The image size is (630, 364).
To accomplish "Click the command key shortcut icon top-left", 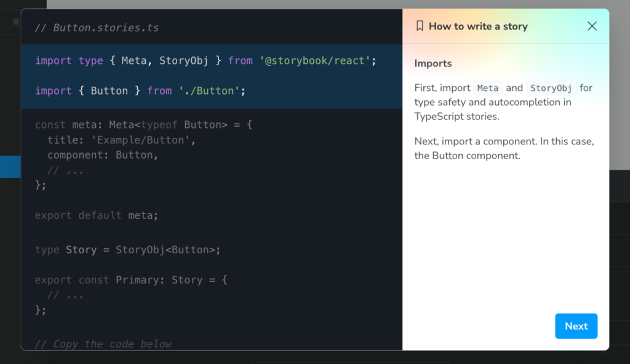I will (15, 22).
